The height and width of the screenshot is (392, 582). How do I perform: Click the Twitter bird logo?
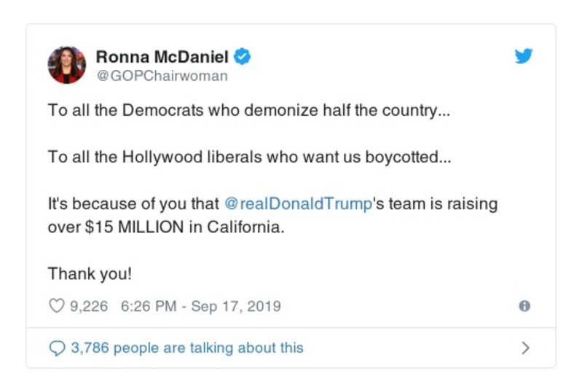[524, 56]
